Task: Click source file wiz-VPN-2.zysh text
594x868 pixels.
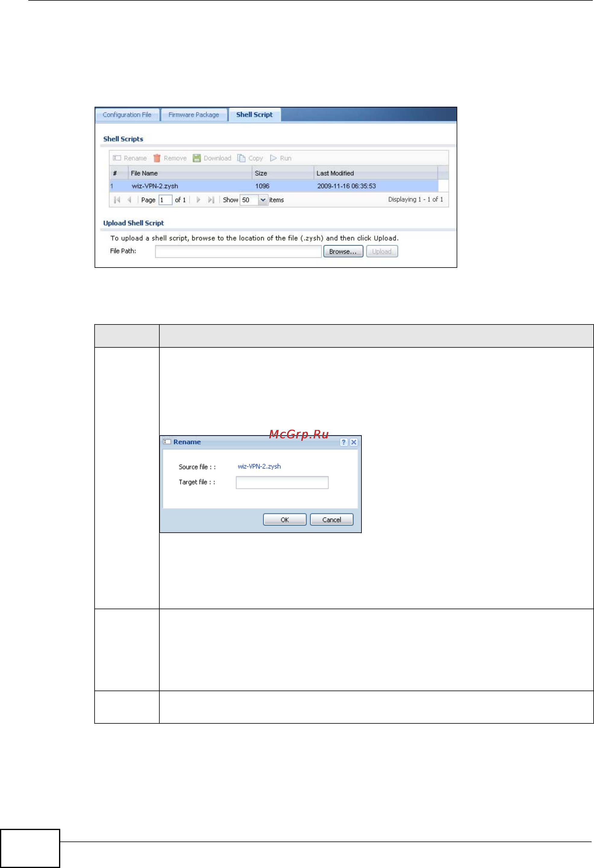Action: tap(259, 466)
